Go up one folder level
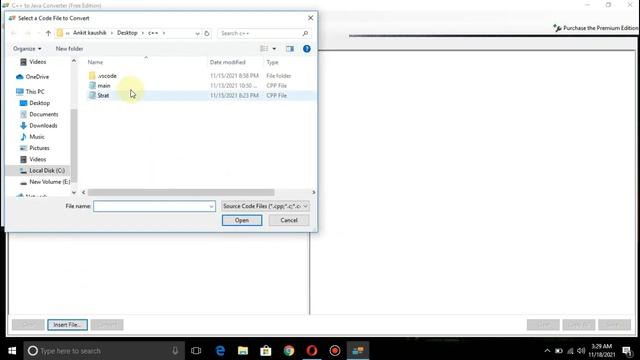This screenshot has height=360, width=640. (48, 33)
